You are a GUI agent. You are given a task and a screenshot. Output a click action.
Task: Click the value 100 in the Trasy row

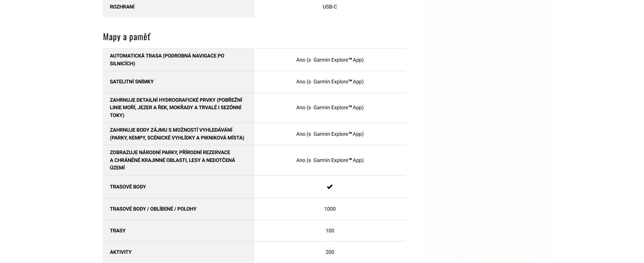pos(330,231)
